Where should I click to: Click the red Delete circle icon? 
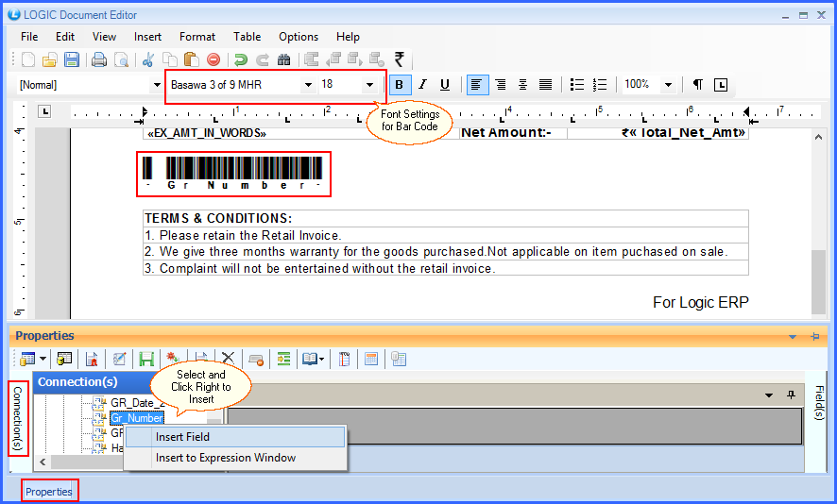pyautogui.click(x=214, y=59)
